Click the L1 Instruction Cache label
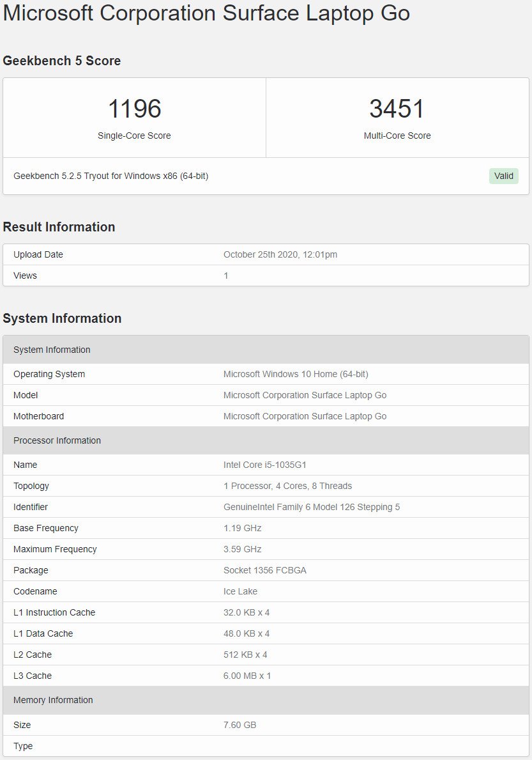 54,612
